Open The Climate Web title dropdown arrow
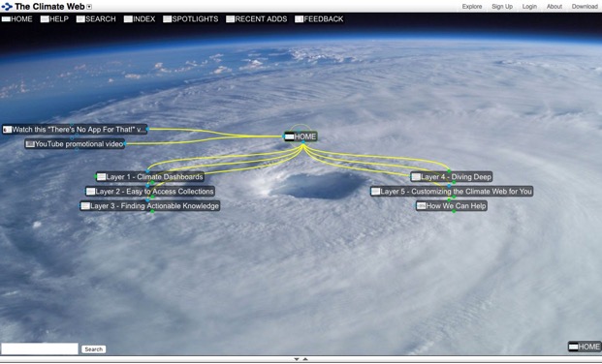 click(x=89, y=7)
